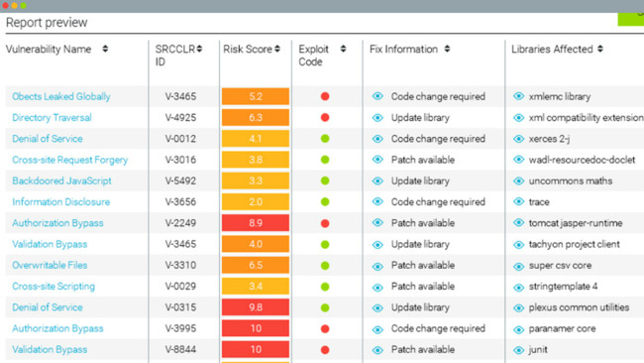Screen dimensions: 644x363
Task: Toggle eye for Cross-site Request Forgery Patch available
Action: pyautogui.click(x=377, y=160)
